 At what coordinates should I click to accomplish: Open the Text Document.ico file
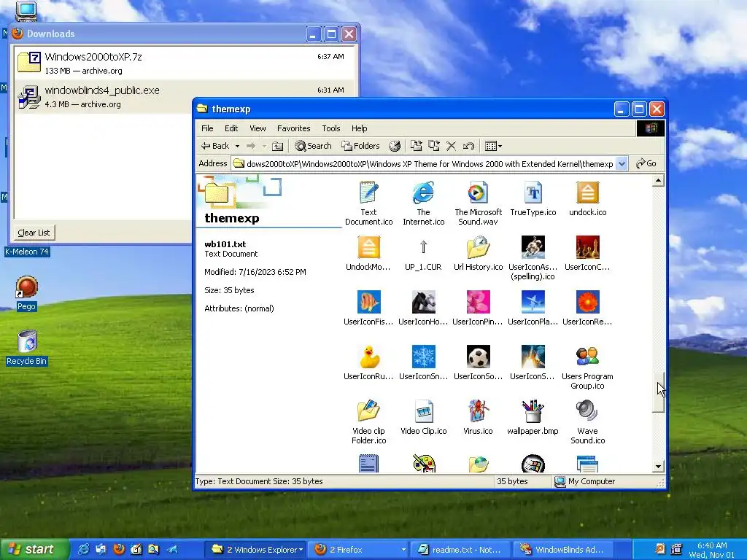[368, 203]
